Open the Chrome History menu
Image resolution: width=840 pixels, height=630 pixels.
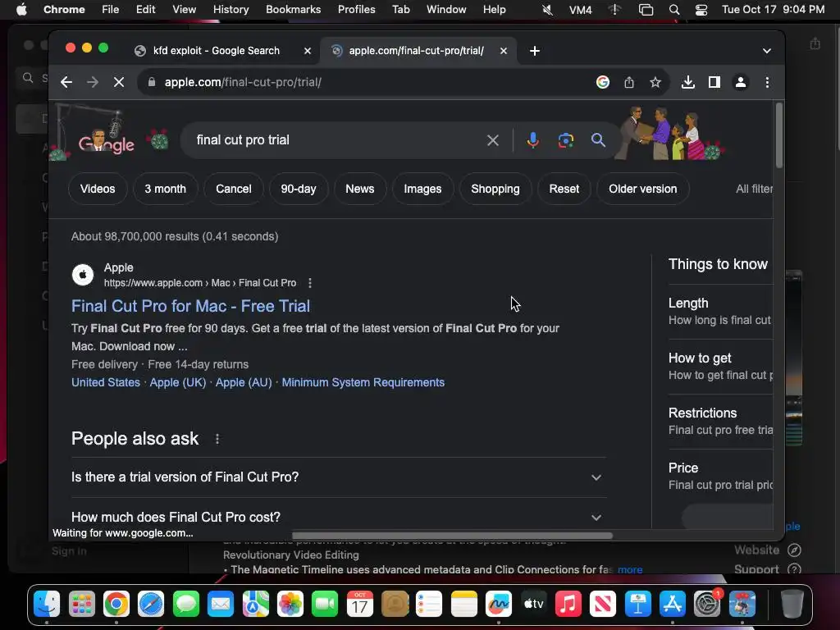point(231,10)
